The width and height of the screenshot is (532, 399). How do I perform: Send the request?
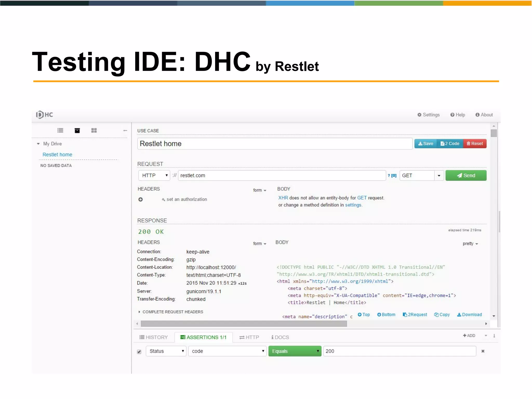pyautogui.click(x=466, y=176)
